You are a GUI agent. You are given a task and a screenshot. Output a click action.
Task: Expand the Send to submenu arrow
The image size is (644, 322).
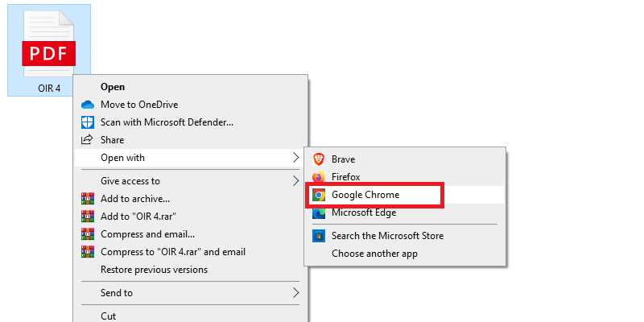point(296,293)
